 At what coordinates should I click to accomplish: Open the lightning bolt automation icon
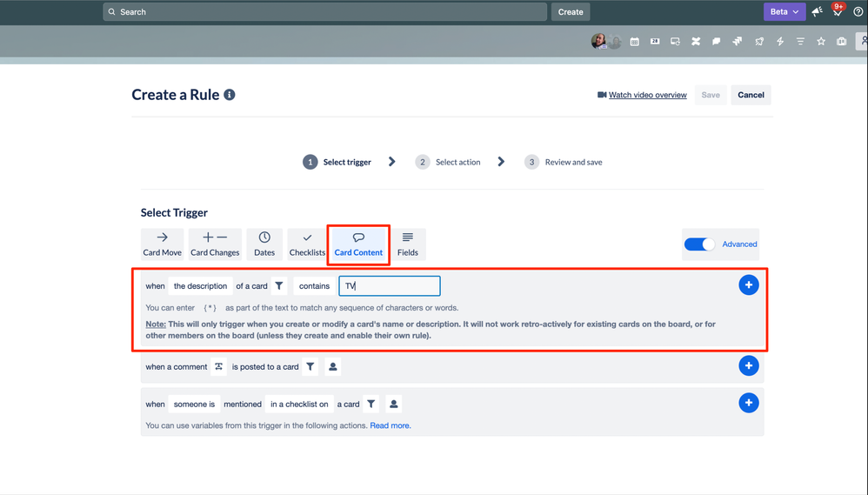click(780, 42)
